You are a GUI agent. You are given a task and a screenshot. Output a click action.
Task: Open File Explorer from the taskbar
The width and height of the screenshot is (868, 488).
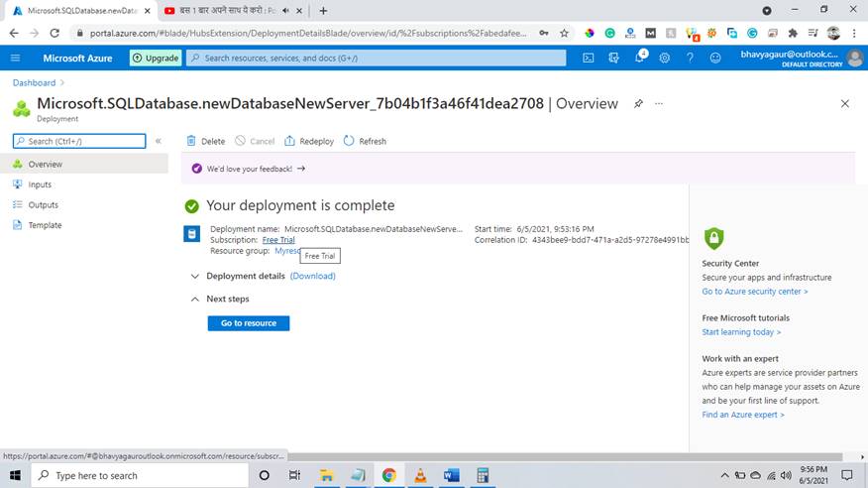(326, 475)
